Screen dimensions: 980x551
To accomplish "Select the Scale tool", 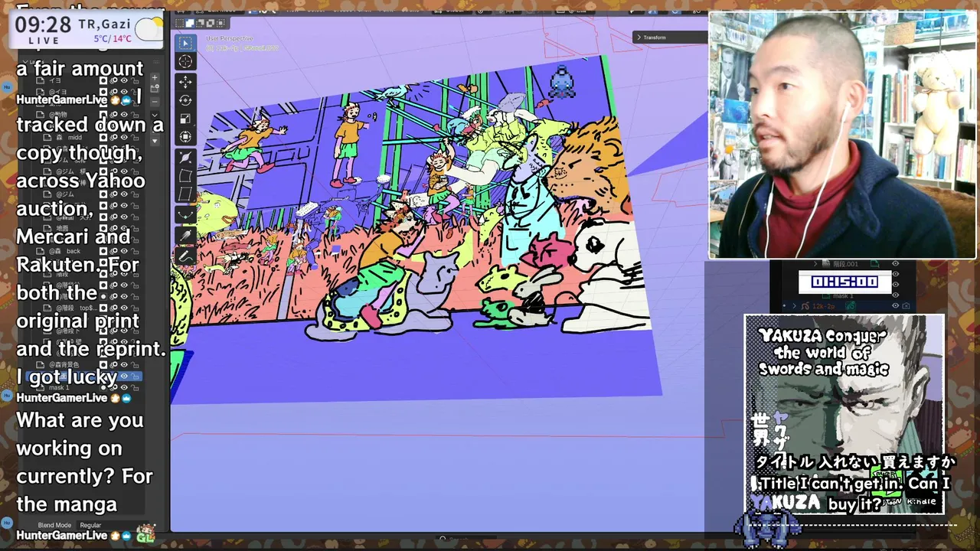I will click(x=185, y=119).
